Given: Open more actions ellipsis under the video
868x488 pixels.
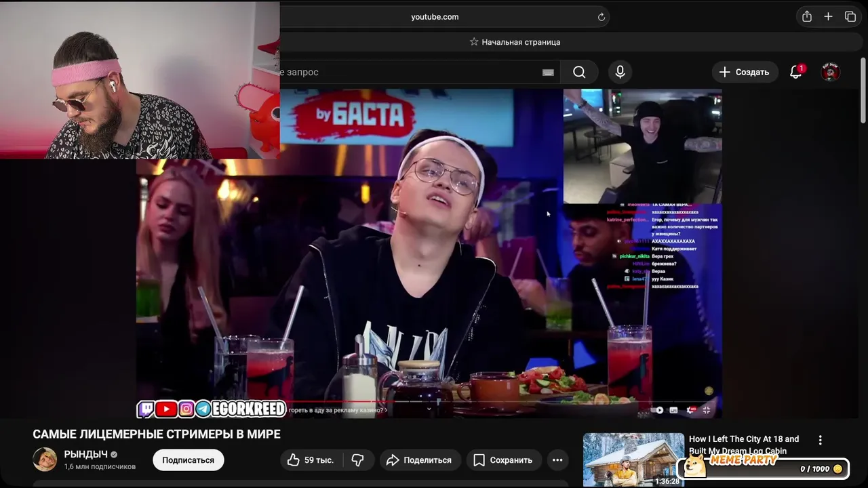Looking at the screenshot, I should click(557, 460).
